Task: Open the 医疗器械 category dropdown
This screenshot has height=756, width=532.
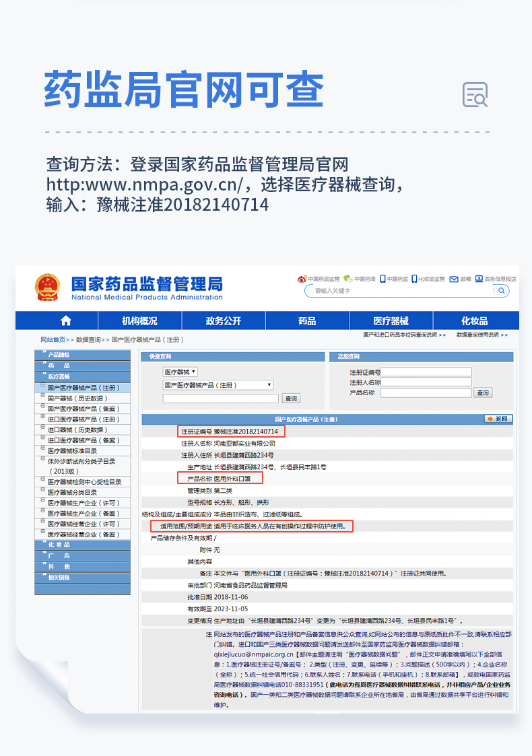Action: point(180,372)
